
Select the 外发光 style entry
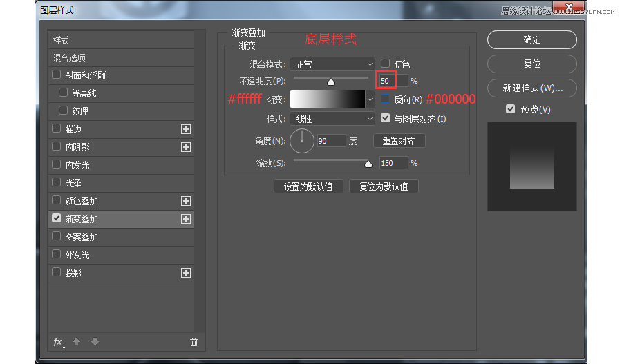(x=120, y=255)
